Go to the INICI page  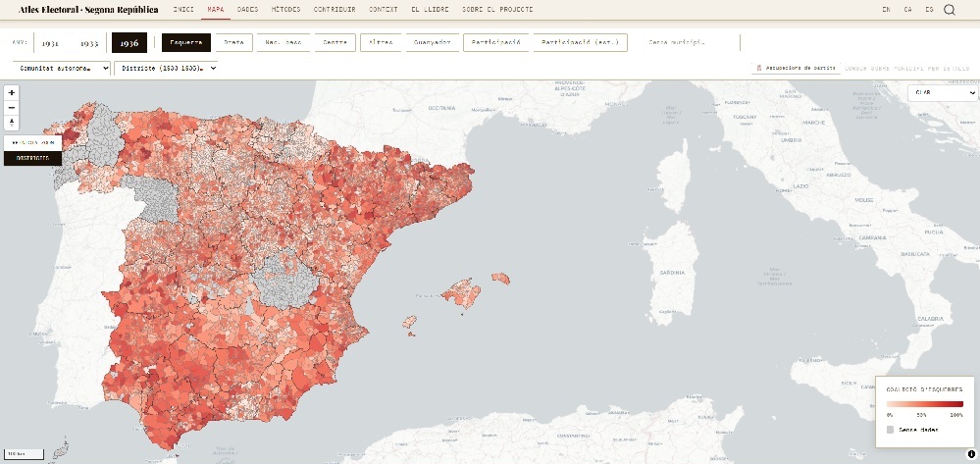(183, 10)
